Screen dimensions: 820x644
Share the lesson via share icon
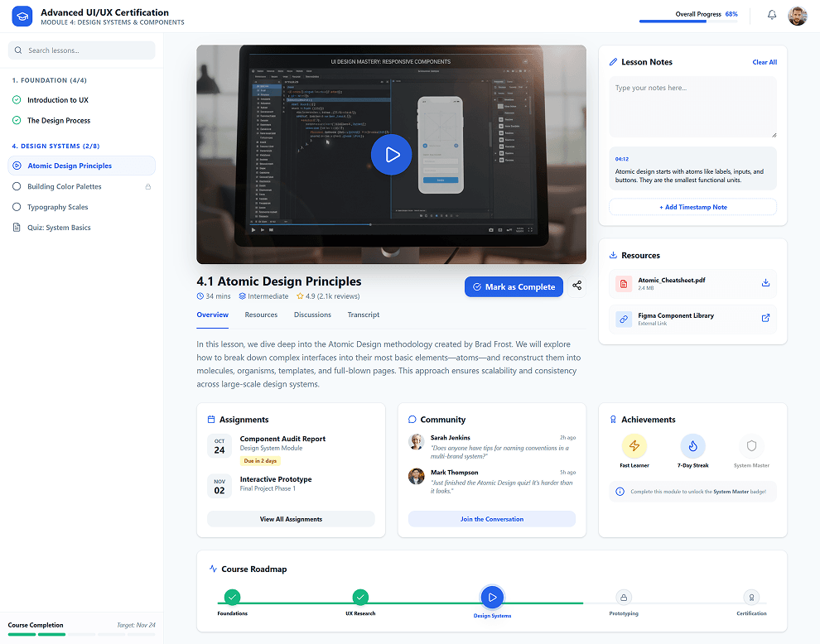(x=576, y=286)
